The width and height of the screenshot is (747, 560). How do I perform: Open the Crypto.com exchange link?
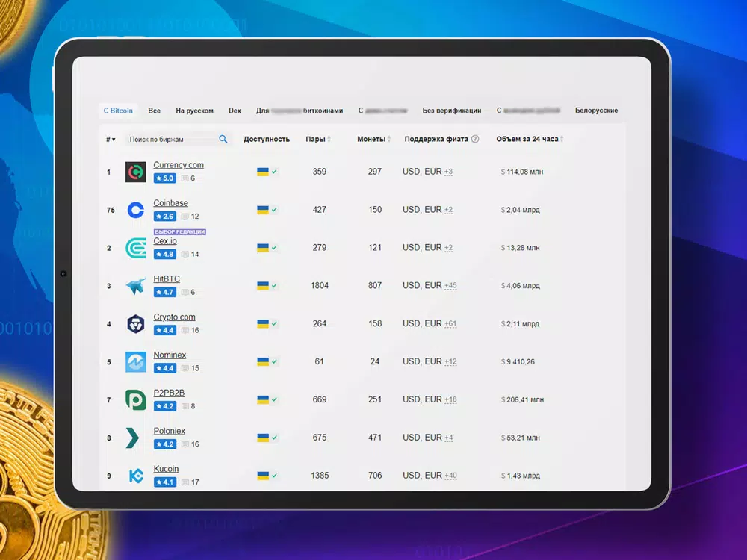coord(174,317)
